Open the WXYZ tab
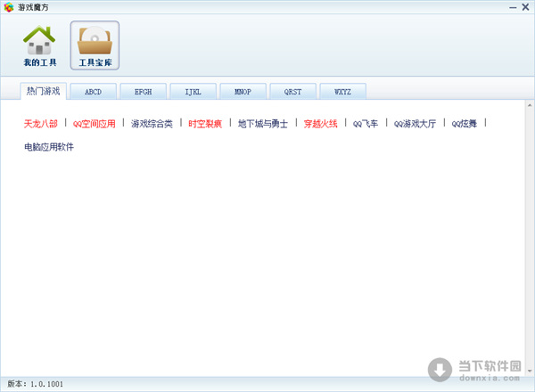Screen dimensions: 535x392 tap(343, 92)
